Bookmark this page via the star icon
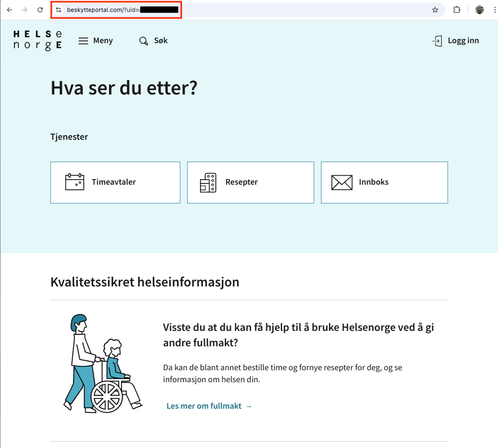 coord(435,9)
